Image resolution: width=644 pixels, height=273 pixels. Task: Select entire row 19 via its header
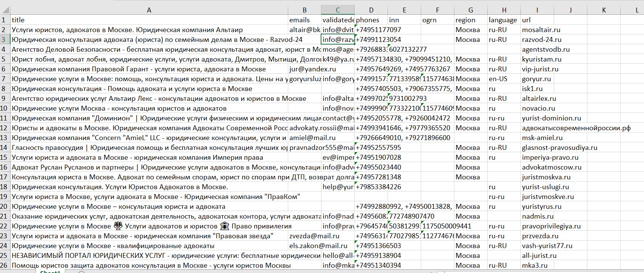[4, 197]
